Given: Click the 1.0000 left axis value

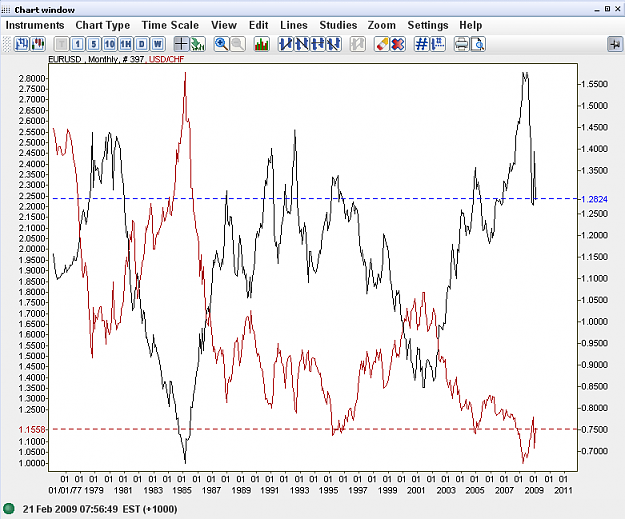Looking at the screenshot, I should tap(32, 463).
